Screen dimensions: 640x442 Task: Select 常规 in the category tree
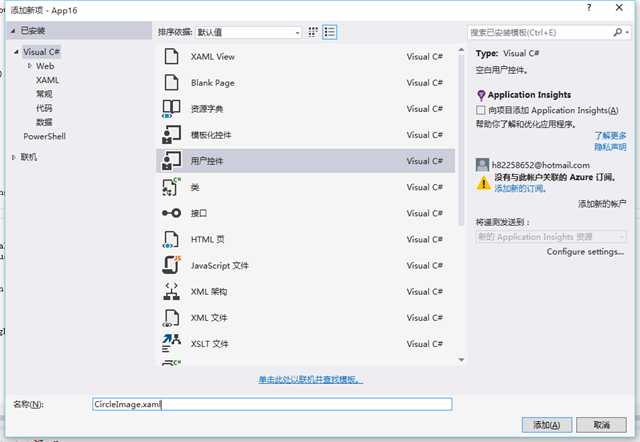44,94
